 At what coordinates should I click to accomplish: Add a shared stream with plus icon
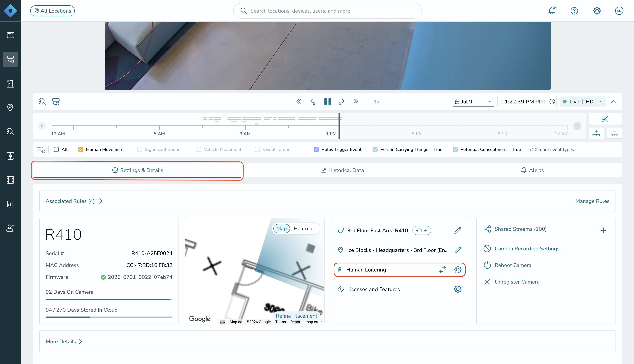603,230
